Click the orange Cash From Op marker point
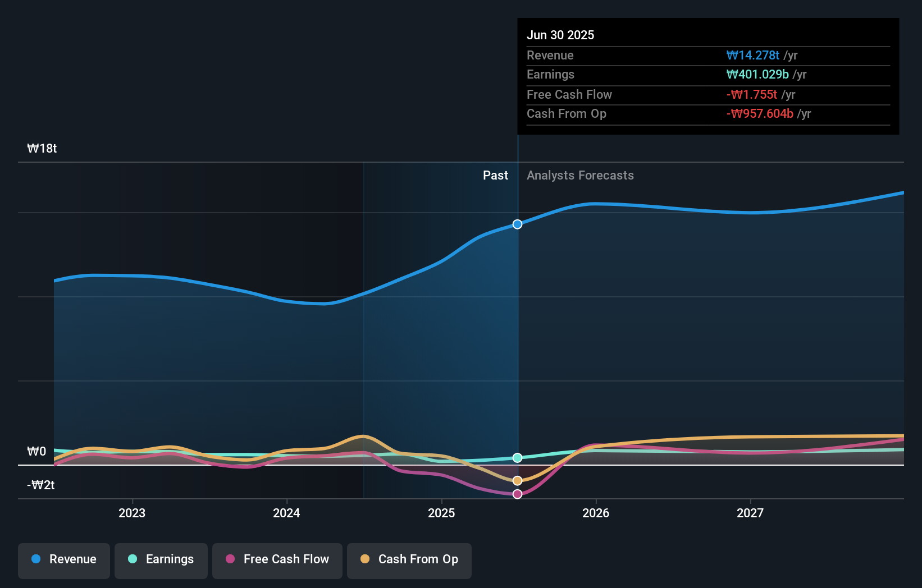 point(517,480)
